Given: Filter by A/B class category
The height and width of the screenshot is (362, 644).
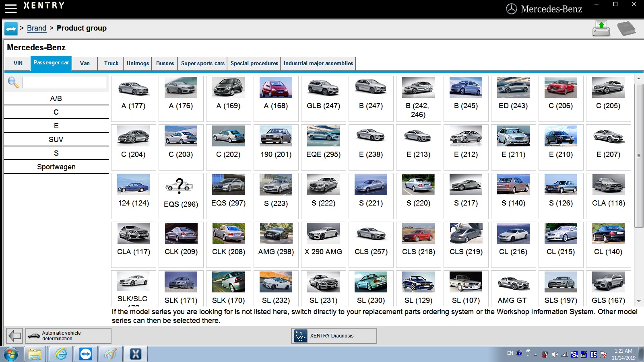Looking at the screenshot, I should tap(56, 99).
